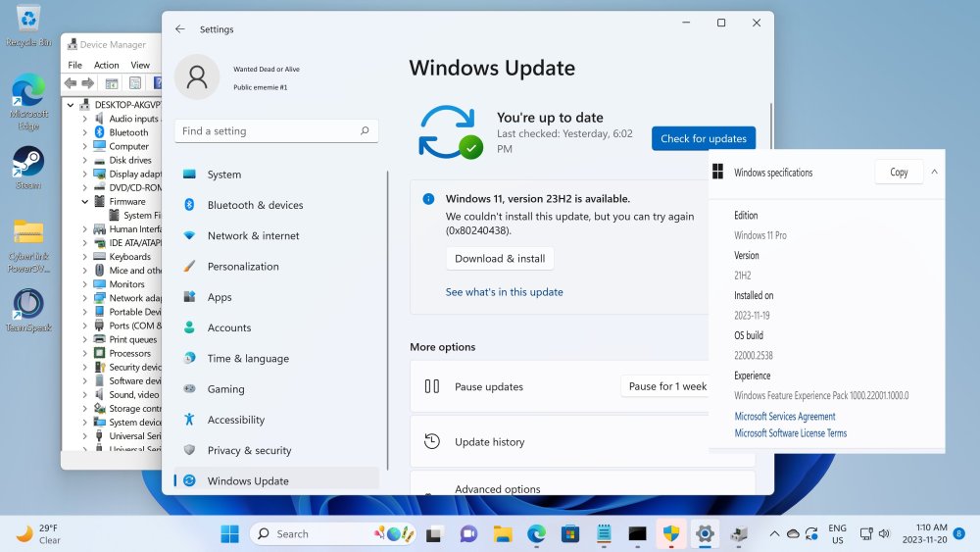Click the Steam desktop shortcut
Viewport: 980px width, 552px height.
28,166
